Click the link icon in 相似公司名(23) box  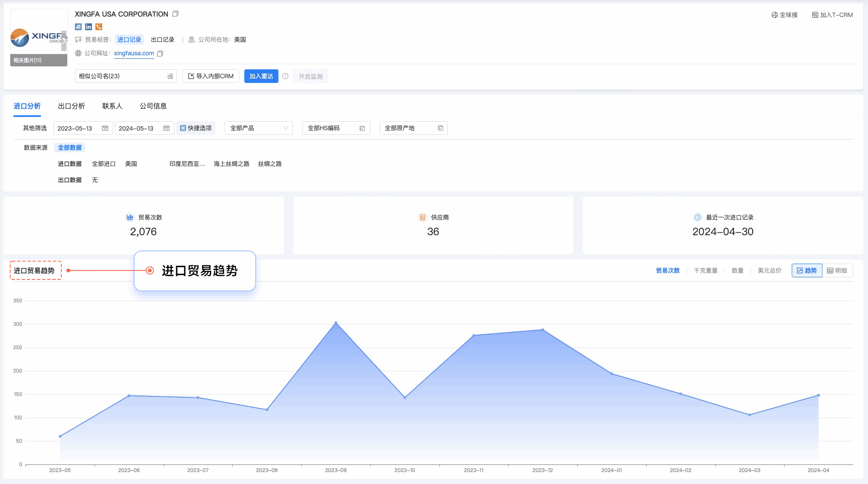coord(169,76)
